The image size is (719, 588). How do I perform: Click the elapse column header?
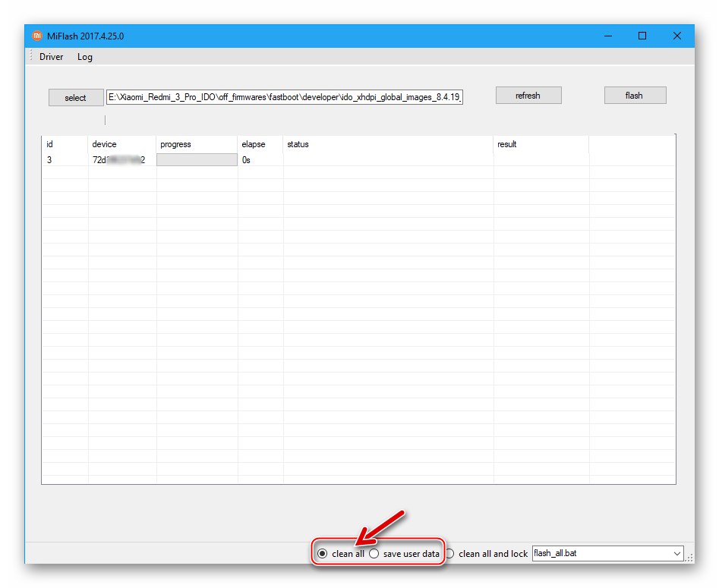(x=260, y=144)
